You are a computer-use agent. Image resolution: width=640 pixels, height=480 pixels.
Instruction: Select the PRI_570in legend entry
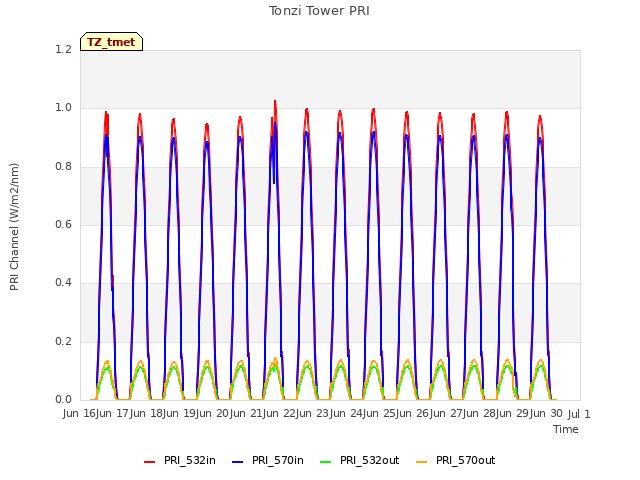[x=268, y=461]
